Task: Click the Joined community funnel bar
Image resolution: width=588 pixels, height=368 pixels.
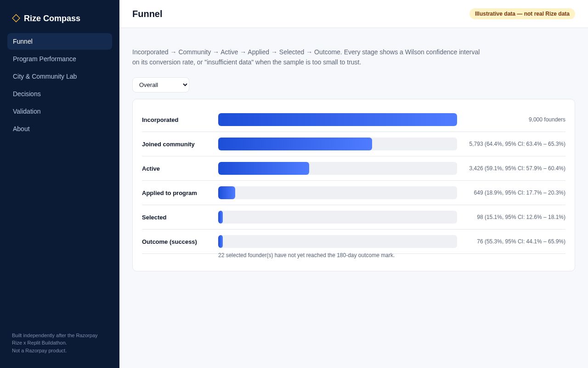Action: pyautogui.click(x=295, y=144)
